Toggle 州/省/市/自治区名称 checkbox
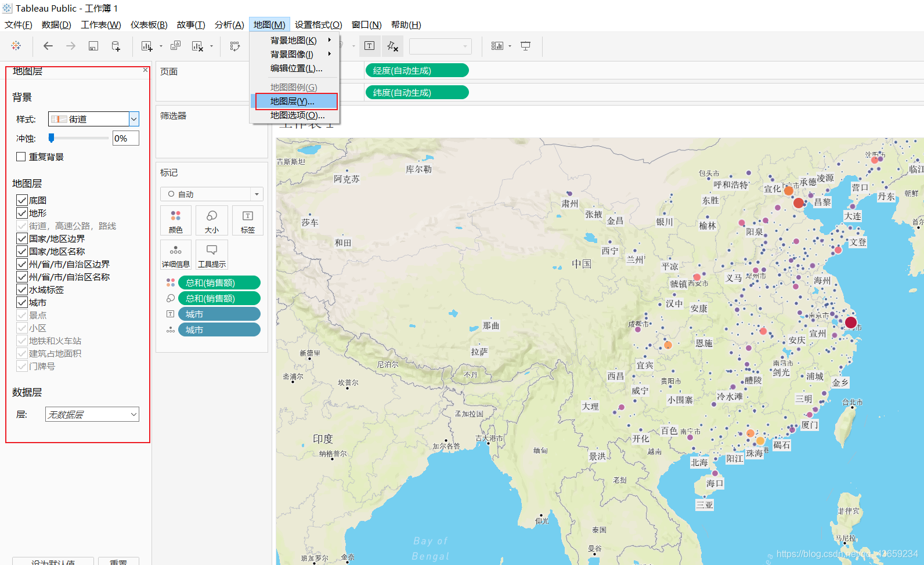 coord(22,277)
